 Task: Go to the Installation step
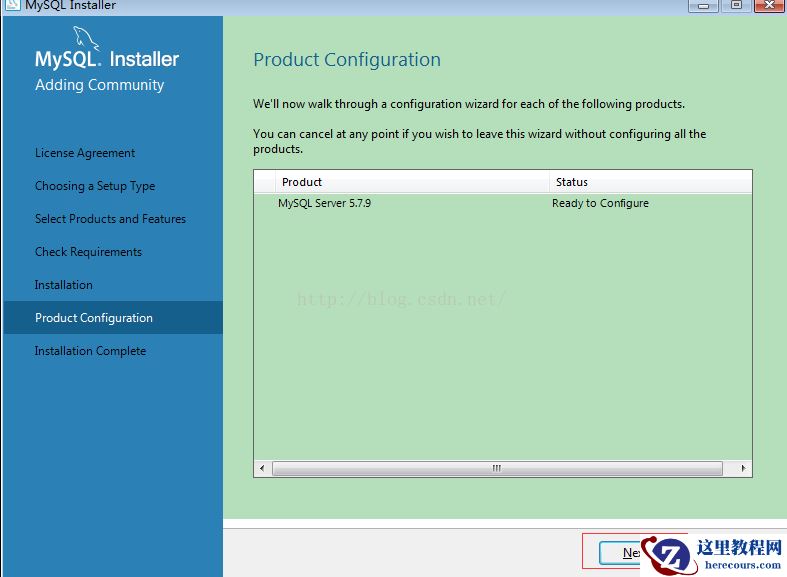(x=64, y=285)
